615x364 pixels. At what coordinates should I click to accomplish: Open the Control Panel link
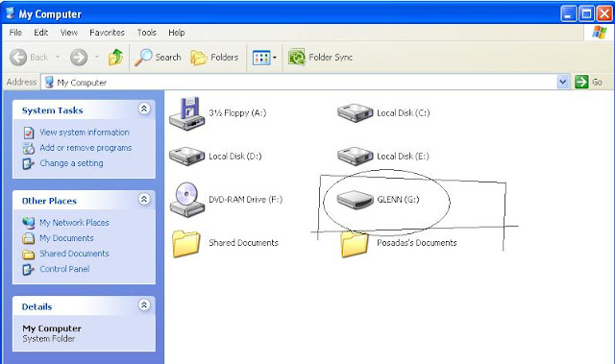coord(64,269)
